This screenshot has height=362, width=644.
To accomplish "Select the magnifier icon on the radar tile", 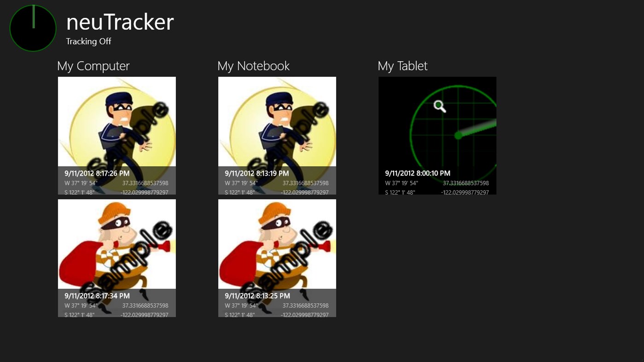I will 439,106.
